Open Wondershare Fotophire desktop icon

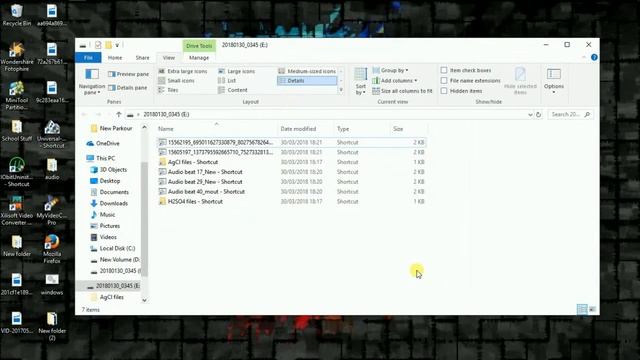point(16,56)
